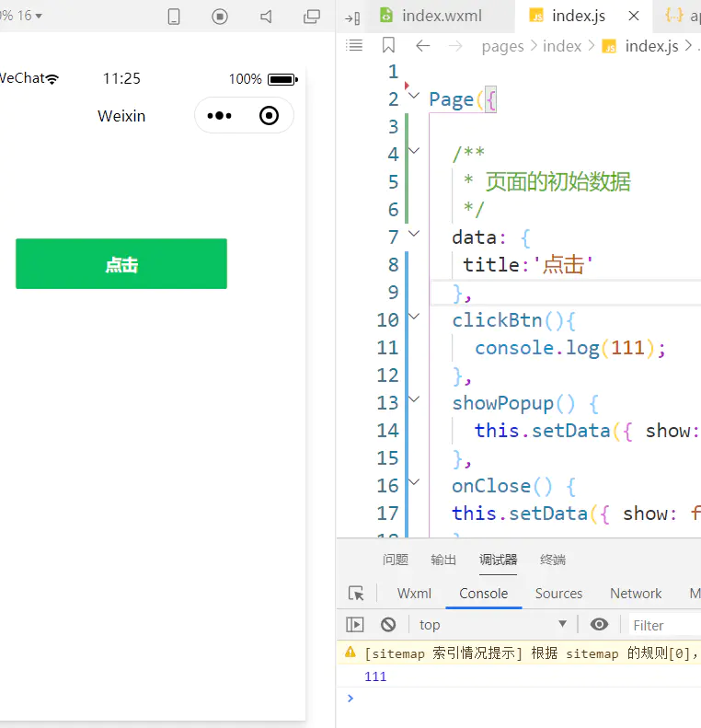Select the Console devtools tab
Viewport: 701px width, 728px height.
(x=483, y=594)
